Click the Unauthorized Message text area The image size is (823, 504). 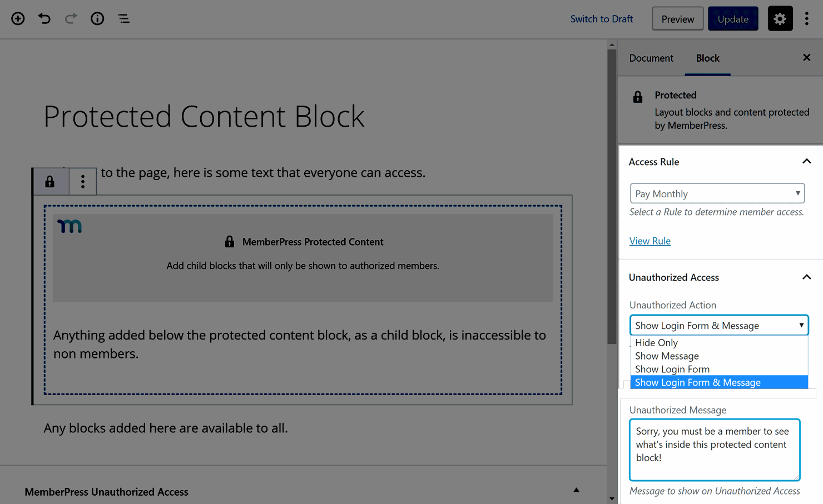tap(715, 450)
